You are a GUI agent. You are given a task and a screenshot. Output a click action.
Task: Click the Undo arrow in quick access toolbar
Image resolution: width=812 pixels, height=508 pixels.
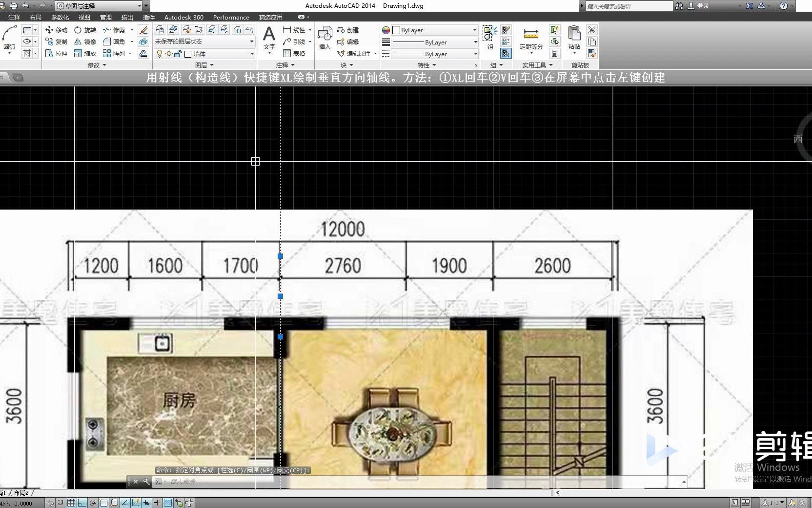click(25, 5)
